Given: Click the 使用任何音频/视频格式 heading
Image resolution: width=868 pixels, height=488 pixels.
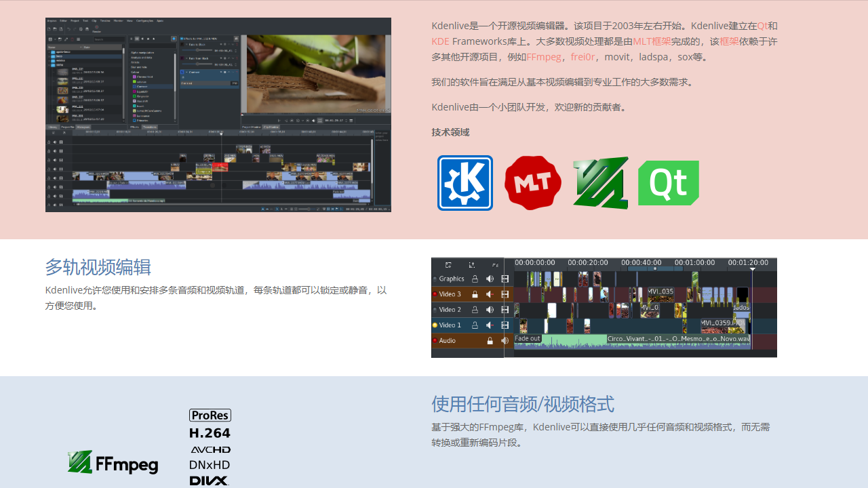Looking at the screenshot, I should pos(523,405).
